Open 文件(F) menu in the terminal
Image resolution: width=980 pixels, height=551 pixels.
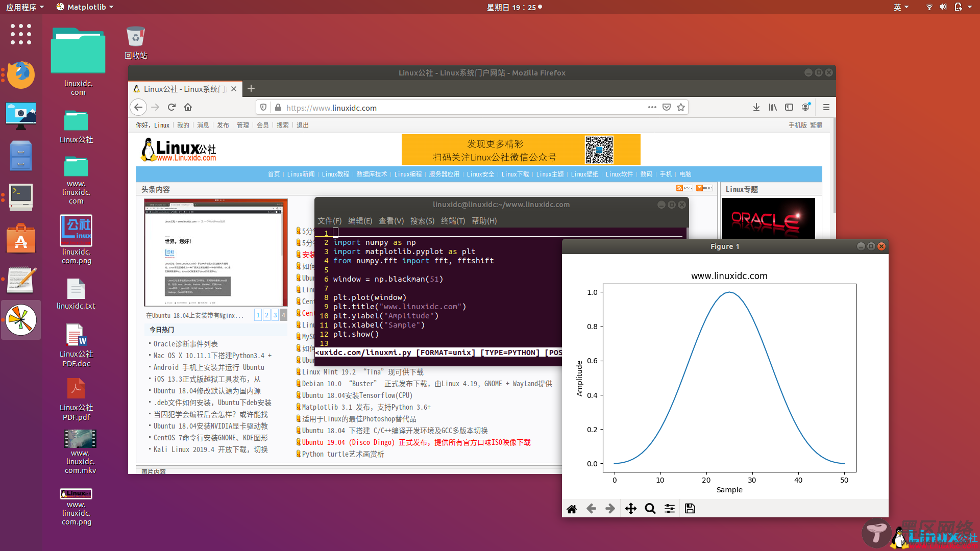(330, 221)
